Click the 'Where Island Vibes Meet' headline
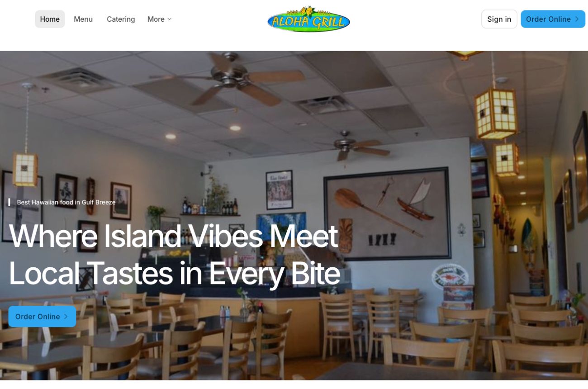Image resolution: width=588 pixels, height=389 pixels. click(173, 236)
